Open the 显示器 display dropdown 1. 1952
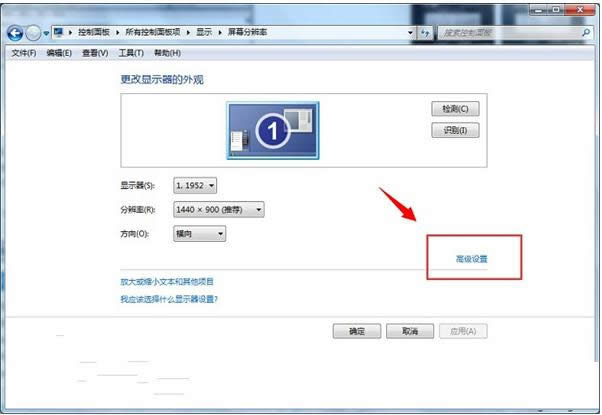Image resolution: width=602 pixels, height=415 pixels. pyautogui.click(x=195, y=186)
